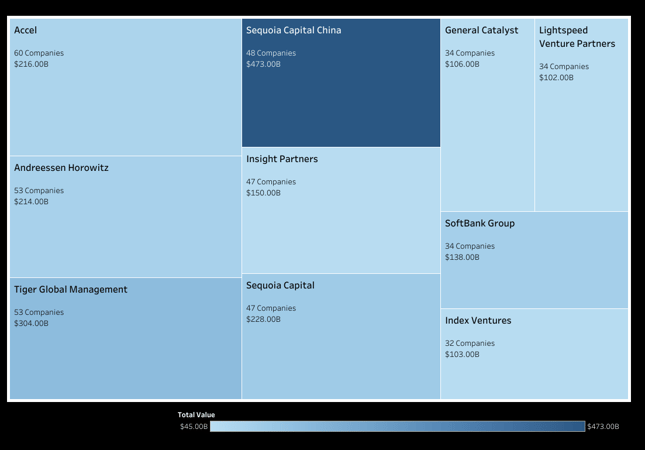Click the $473.00B value in Sequoia Capital China

coord(263,64)
